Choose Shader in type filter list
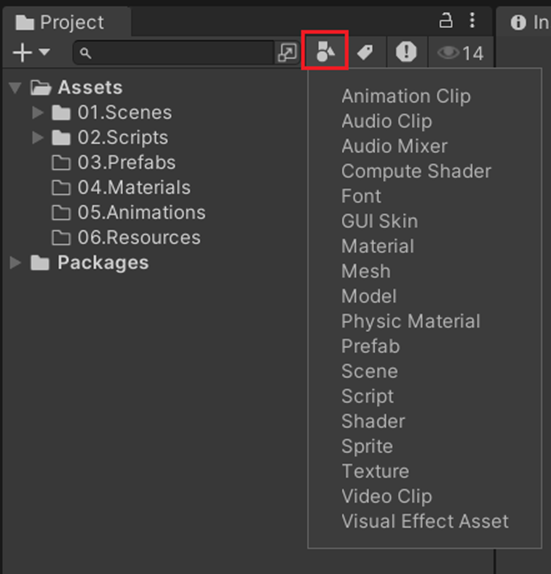The width and height of the screenshot is (551, 574). tap(373, 421)
